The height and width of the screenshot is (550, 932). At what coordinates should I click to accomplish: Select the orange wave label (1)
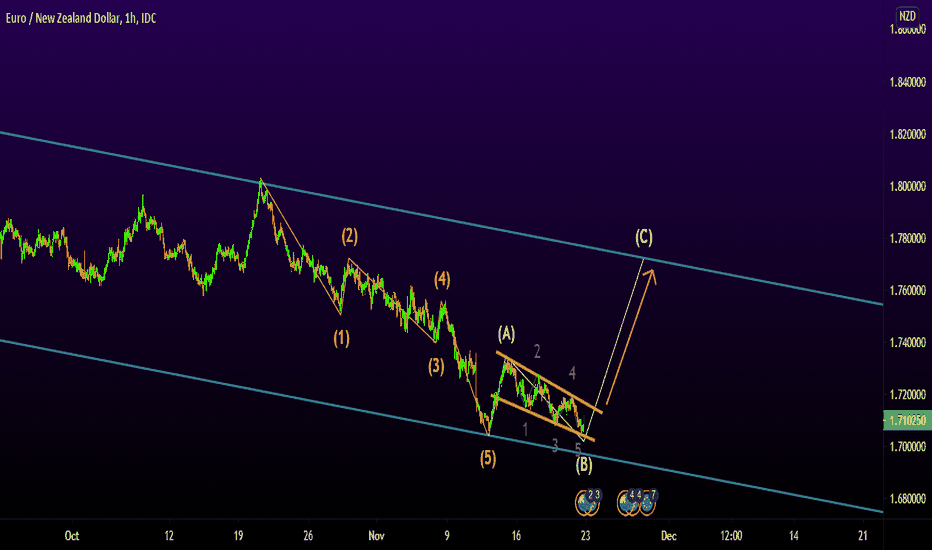pyautogui.click(x=341, y=338)
